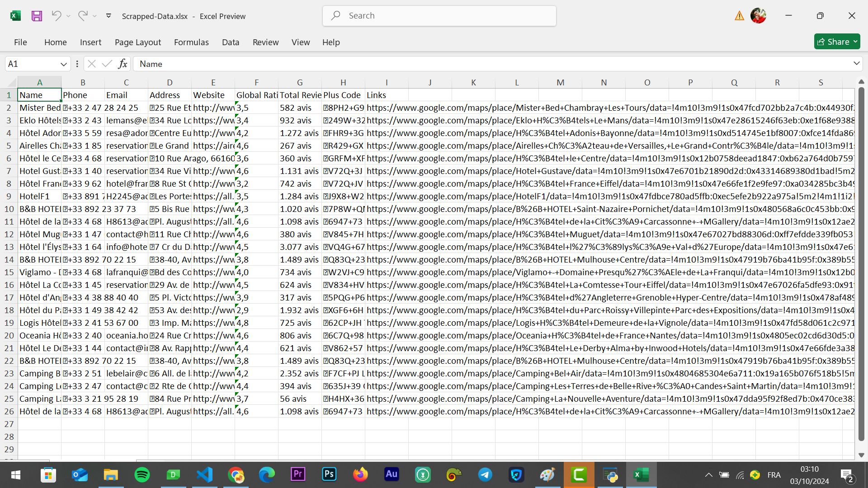Click the Cancel X icon in formula bar
This screenshot has height=488, width=868.
coord(91,64)
